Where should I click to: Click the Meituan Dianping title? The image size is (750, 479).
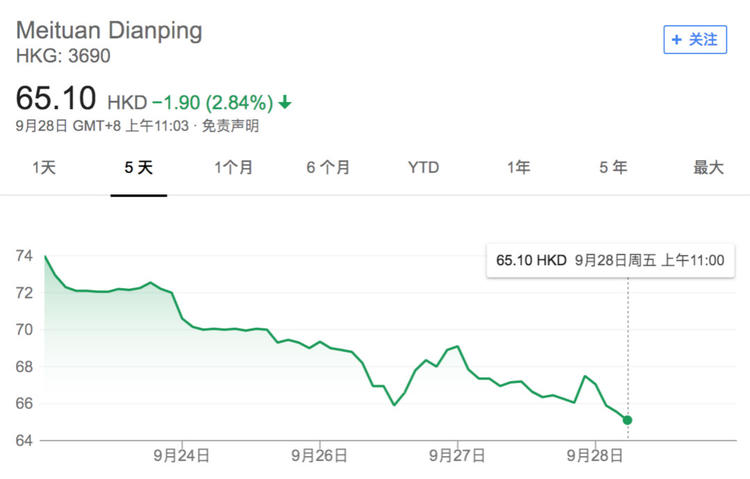pos(109,31)
